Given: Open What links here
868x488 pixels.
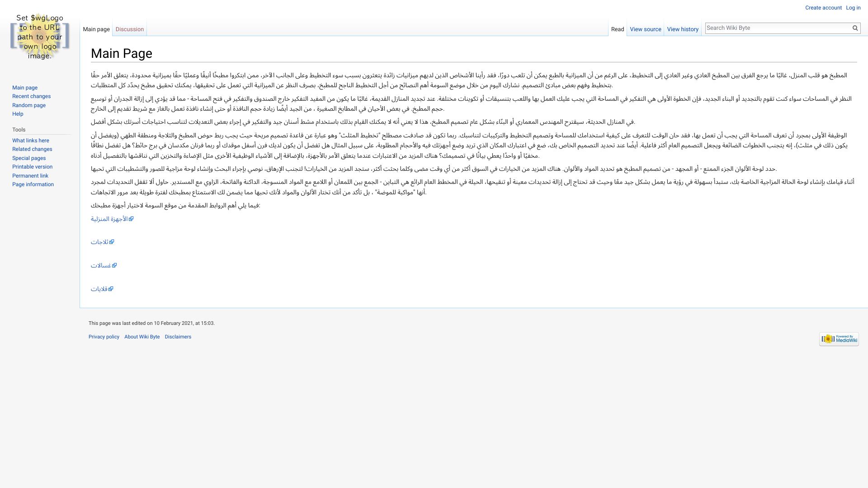Looking at the screenshot, I should [x=31, y=141].
